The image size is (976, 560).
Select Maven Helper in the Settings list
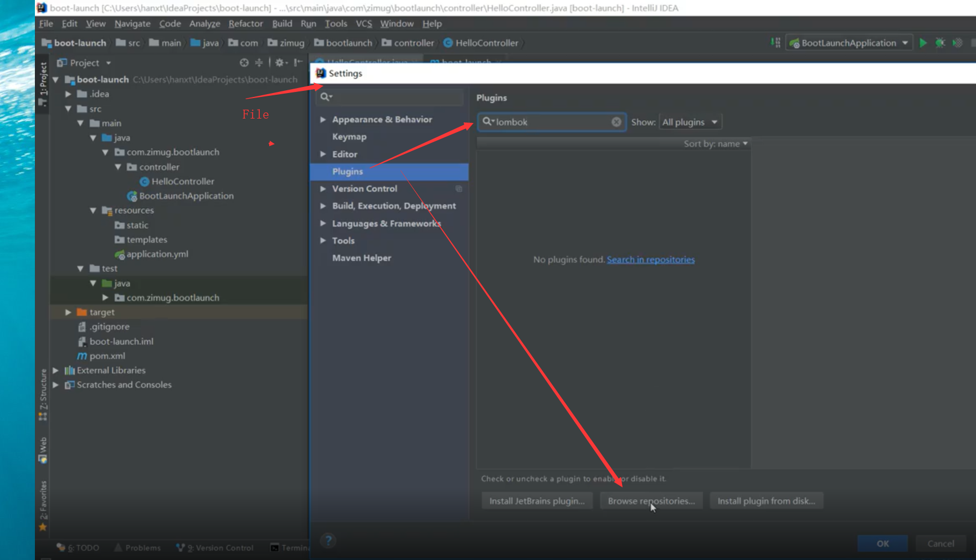(362, 258)
